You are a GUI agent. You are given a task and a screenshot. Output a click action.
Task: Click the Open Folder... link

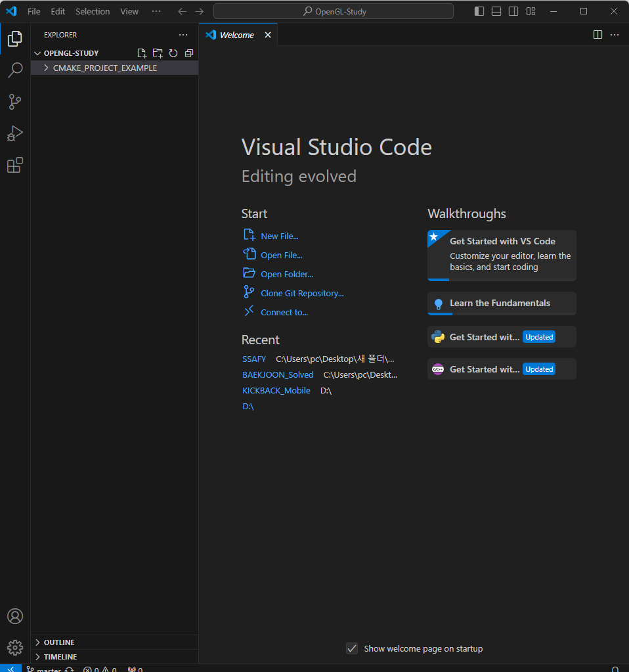pyautogui.click(x=287, y=275)
